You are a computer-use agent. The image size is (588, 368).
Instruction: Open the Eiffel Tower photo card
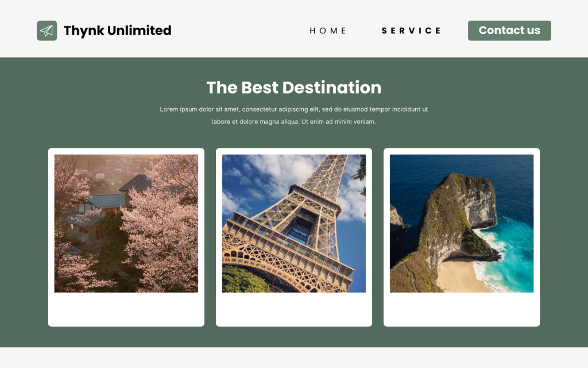(x=294, y=237)
